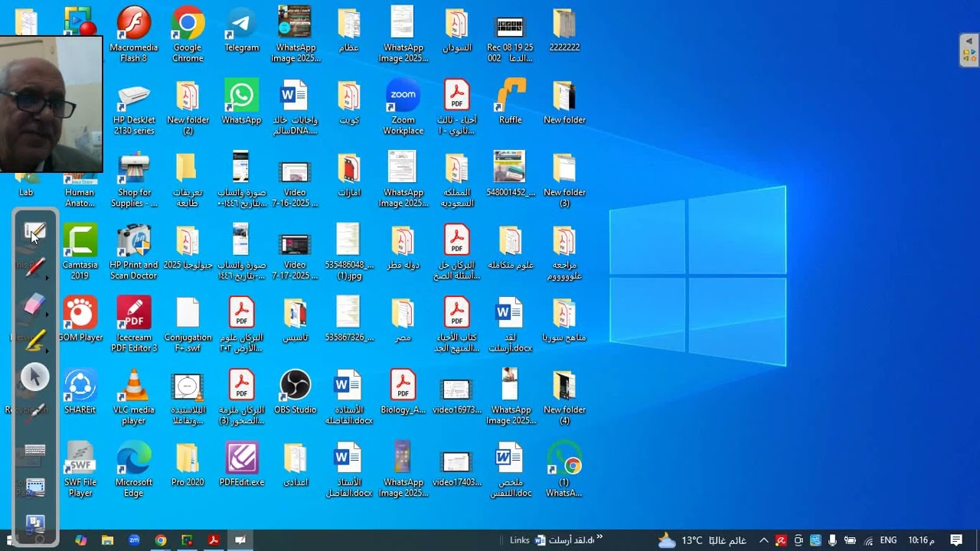Open microphone icon in system tray
The height and width of the screenshot is (551, 980).
click(x=832, y=540)
